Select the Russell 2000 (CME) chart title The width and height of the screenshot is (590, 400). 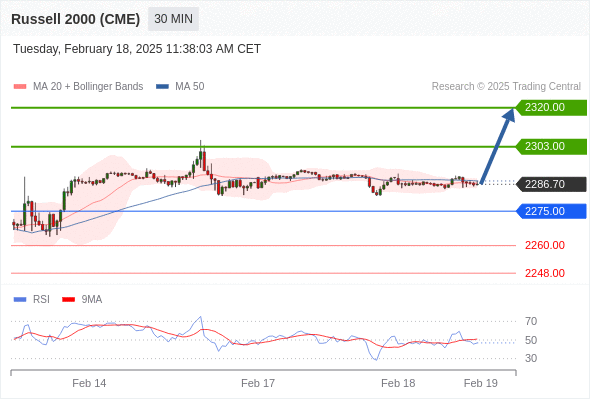(76, 19)
